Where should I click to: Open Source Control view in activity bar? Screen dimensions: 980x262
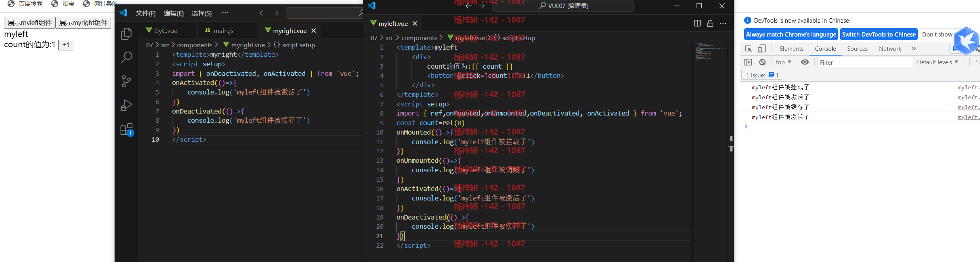[x=126, y=81]
